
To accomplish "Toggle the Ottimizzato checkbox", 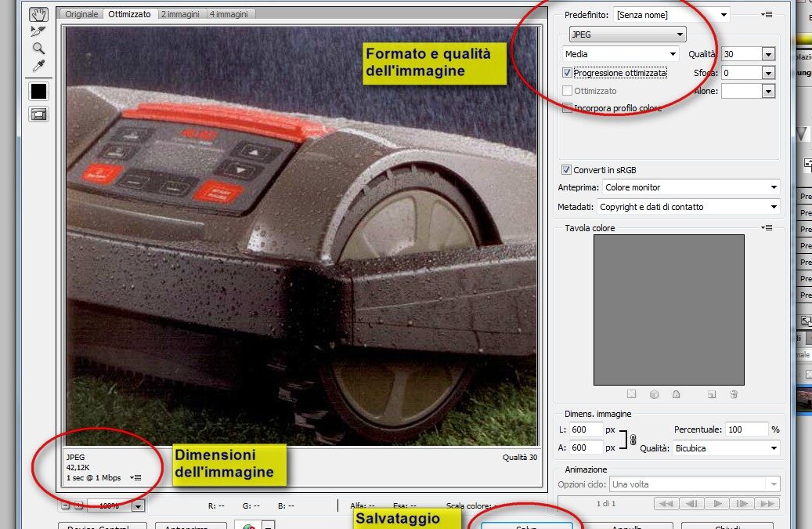I will click(567, 91).
